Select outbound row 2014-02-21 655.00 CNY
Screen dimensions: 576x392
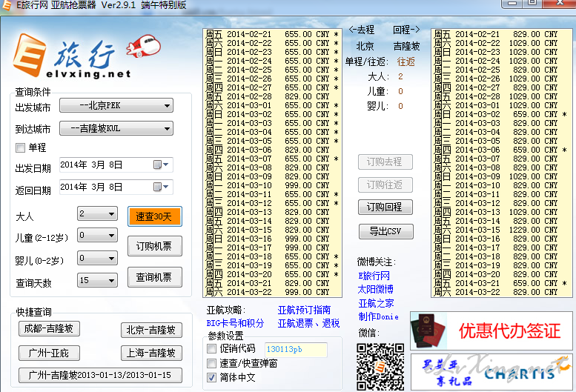click(272, 34)
